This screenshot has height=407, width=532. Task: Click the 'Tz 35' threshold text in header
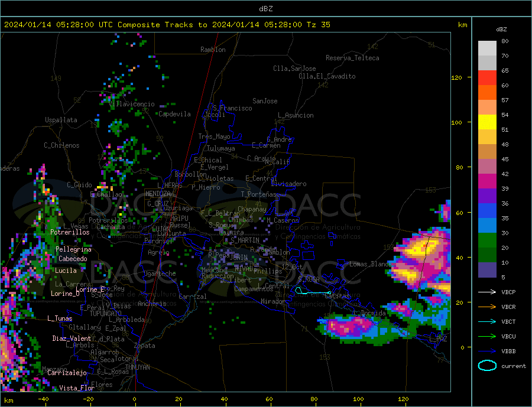pyautogui.click(x=318, y=25)
